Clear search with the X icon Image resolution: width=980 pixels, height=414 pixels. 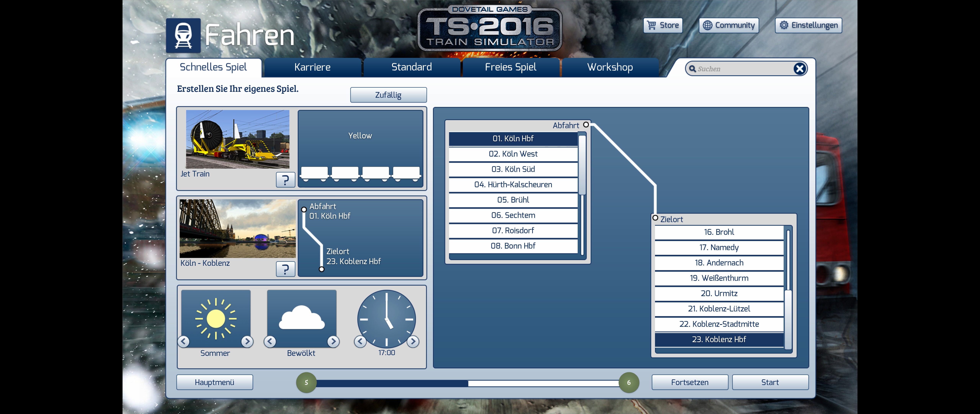tap(799, 69)
